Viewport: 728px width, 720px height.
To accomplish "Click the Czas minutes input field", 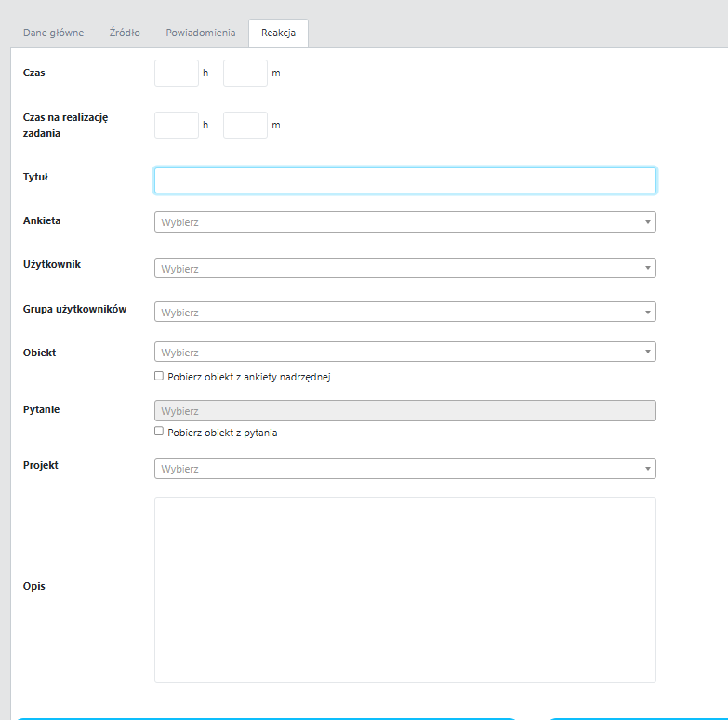I will click(x=245, y=73).
